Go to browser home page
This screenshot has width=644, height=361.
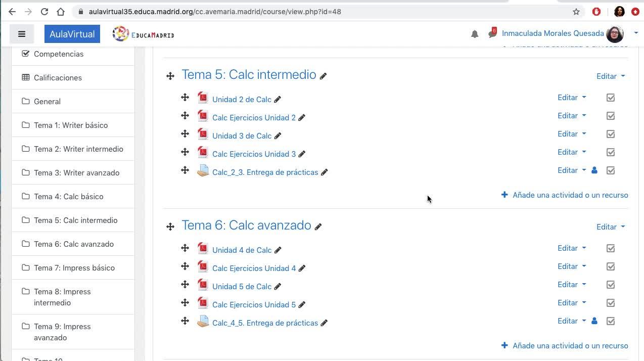61,12
